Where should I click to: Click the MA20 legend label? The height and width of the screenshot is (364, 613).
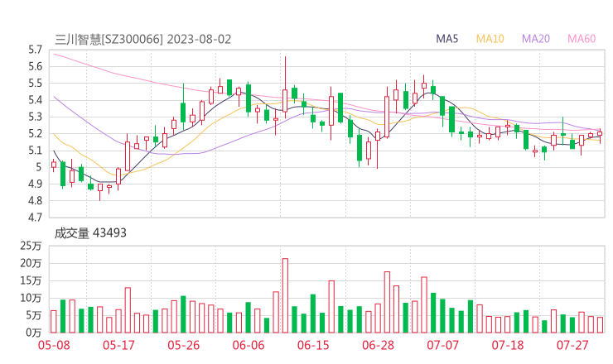[x=536, y=39]
